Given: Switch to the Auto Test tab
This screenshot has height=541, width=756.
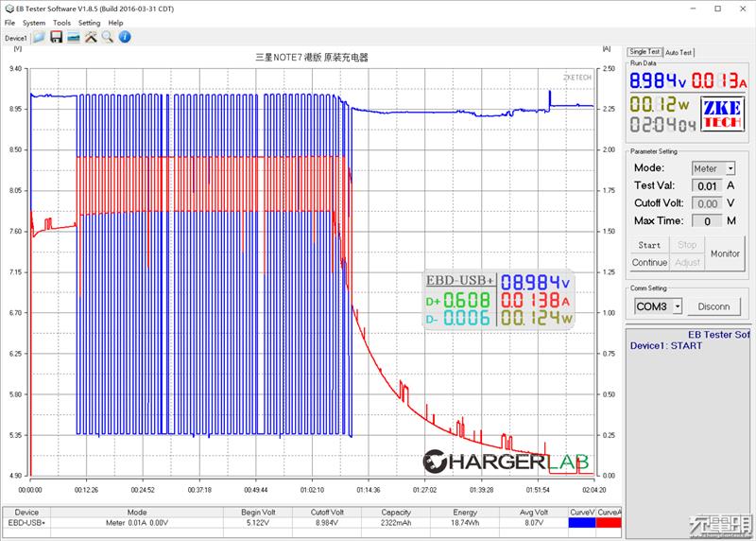Looking at the screenshot, I should click(x=679, y=52).
